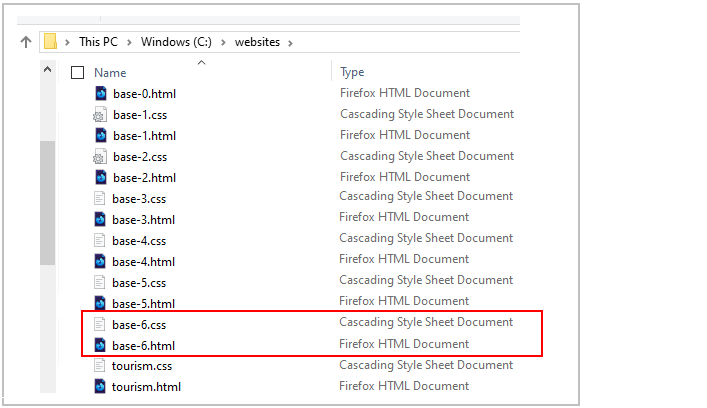This screenshot has height=408, width=707.
Task: Click the vertical scrollbar thumb on left pane
Action: coord(47,203)
